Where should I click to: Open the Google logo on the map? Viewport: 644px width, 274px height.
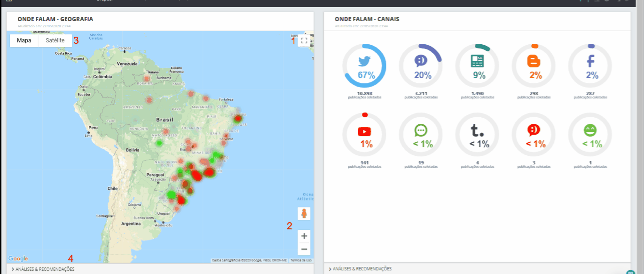click(18, 258)
